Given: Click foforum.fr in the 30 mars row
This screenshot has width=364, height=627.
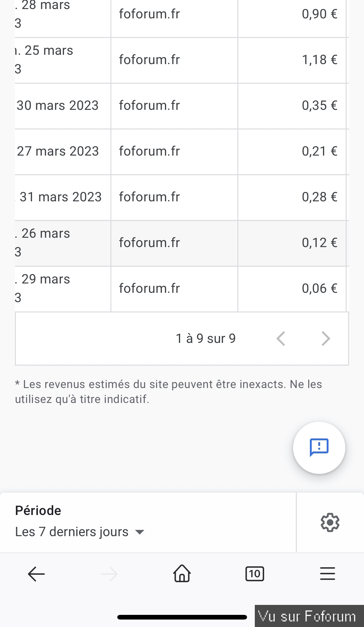Looking at the screenshot, I should (149, 105).
